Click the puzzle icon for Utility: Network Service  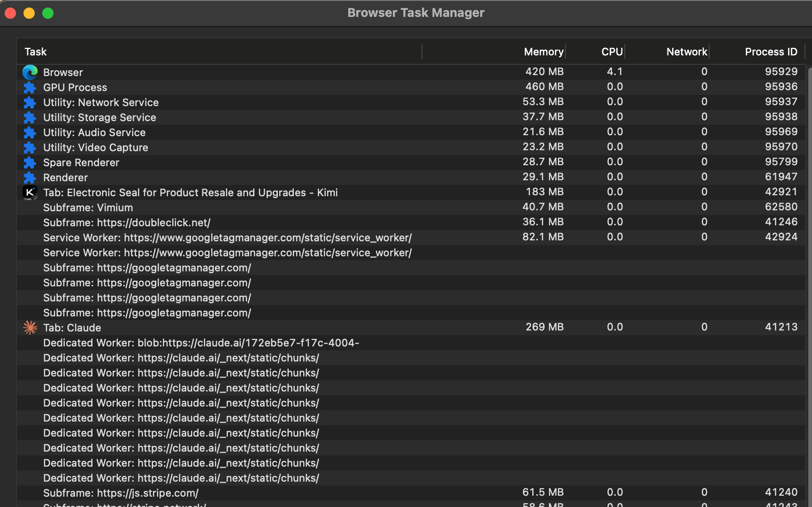click(30, 102)
